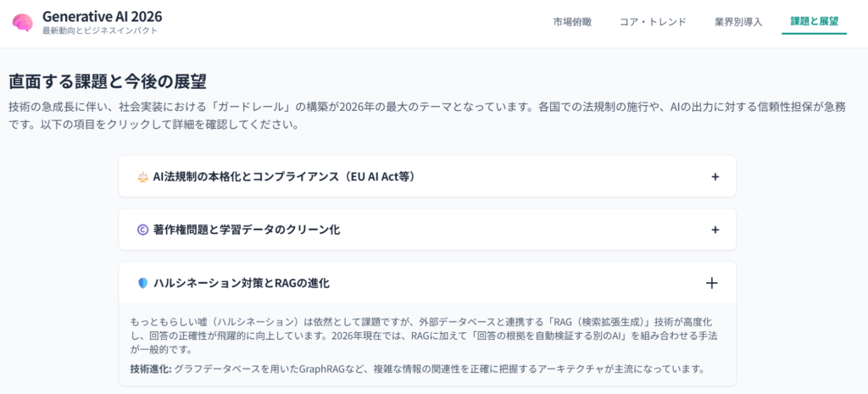The image size is (868, 394).
Task: Expand the 著作権問題 section with its plus icon
Action: pyautogui.click(x=715, y=230)
